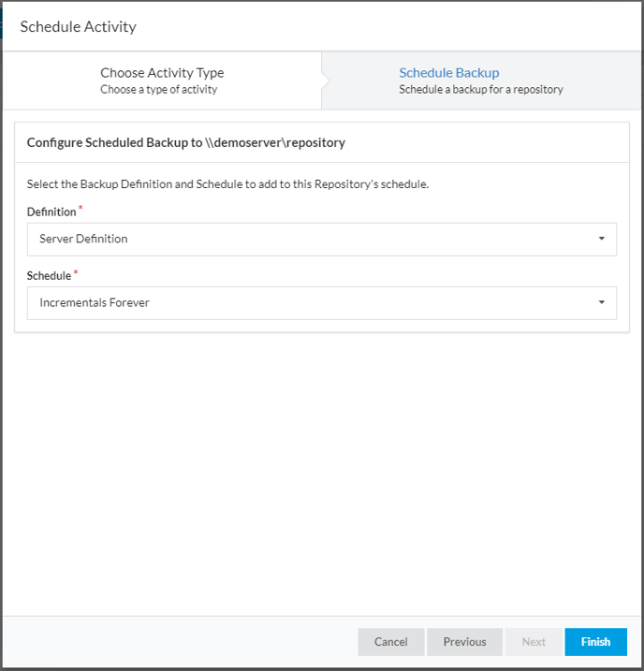The image size is (644, 671).
Task: Click the Choose a type of activity subtitle
Action: (x=159, y=90)
